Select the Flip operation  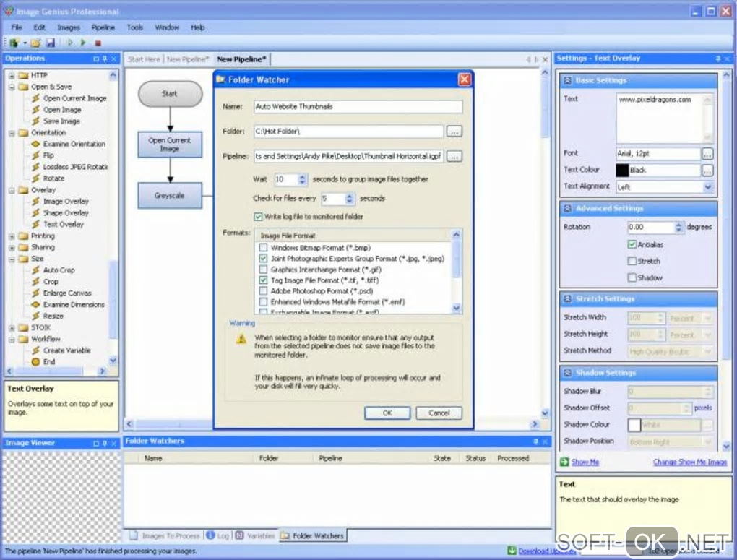point(48,155)
